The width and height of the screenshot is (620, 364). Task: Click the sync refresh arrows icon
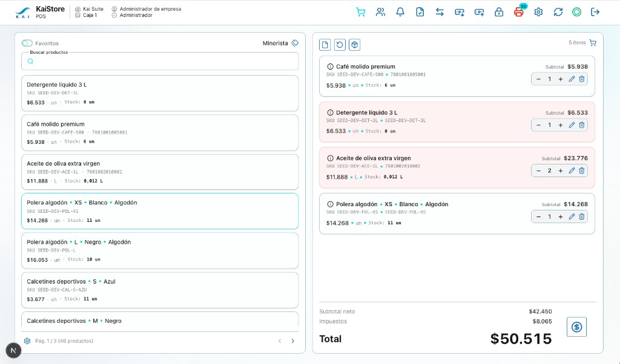tap(558, 12)
